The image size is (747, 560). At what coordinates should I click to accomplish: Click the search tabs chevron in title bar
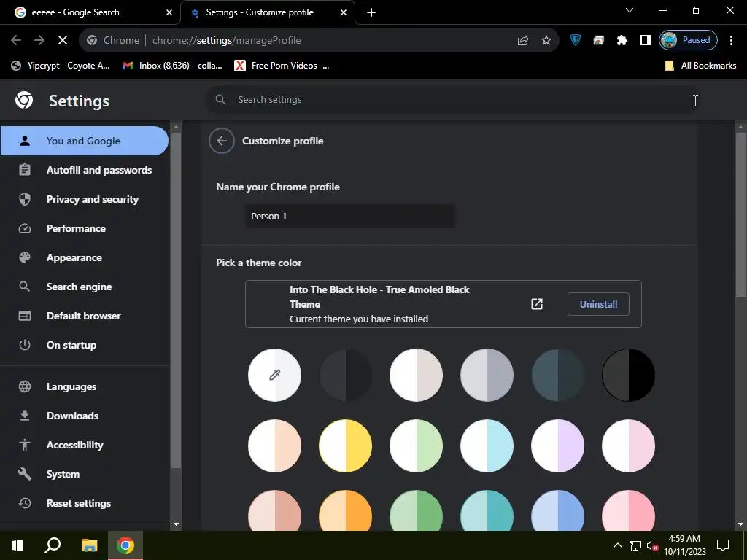pos(630,10)
